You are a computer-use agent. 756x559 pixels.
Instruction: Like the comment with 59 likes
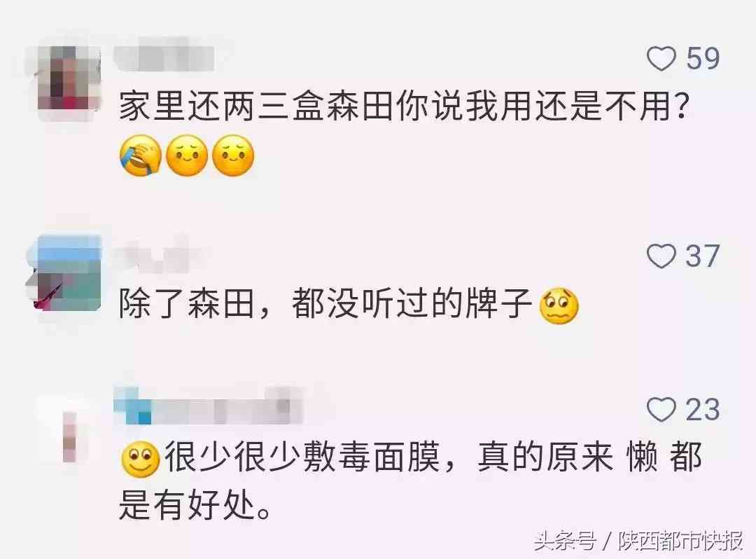661,58
